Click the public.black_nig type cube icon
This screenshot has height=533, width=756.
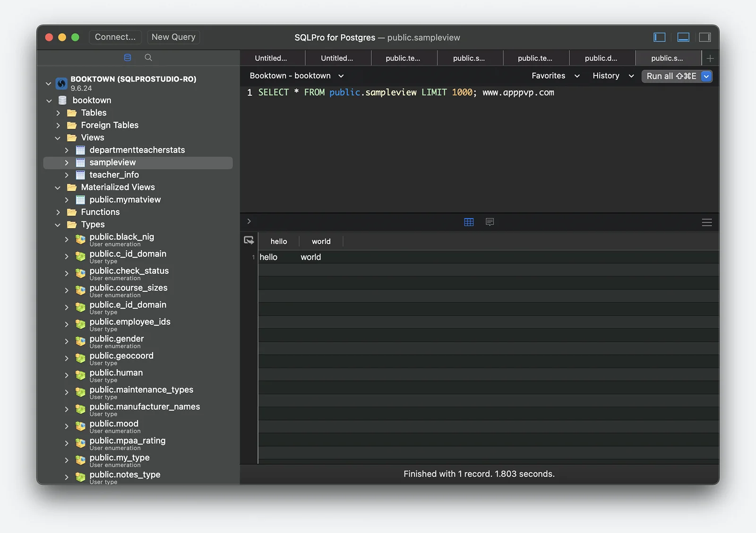pyautogui.click(x=81, y=240)
